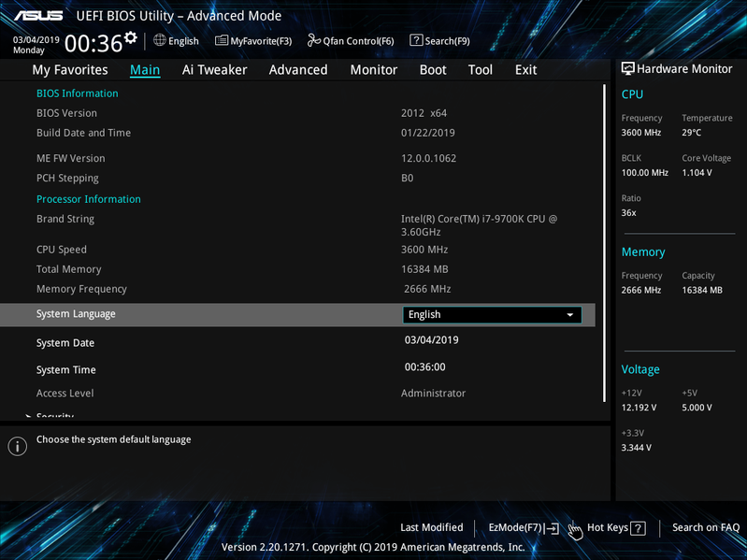Select the System Language row label
747x560 pixels.
coord(76,314)
